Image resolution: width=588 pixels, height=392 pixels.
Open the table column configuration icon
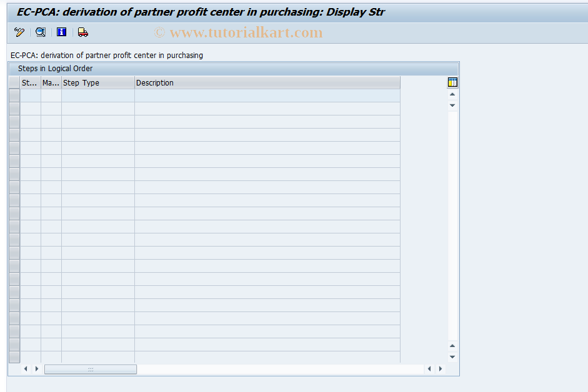(452, 82)
